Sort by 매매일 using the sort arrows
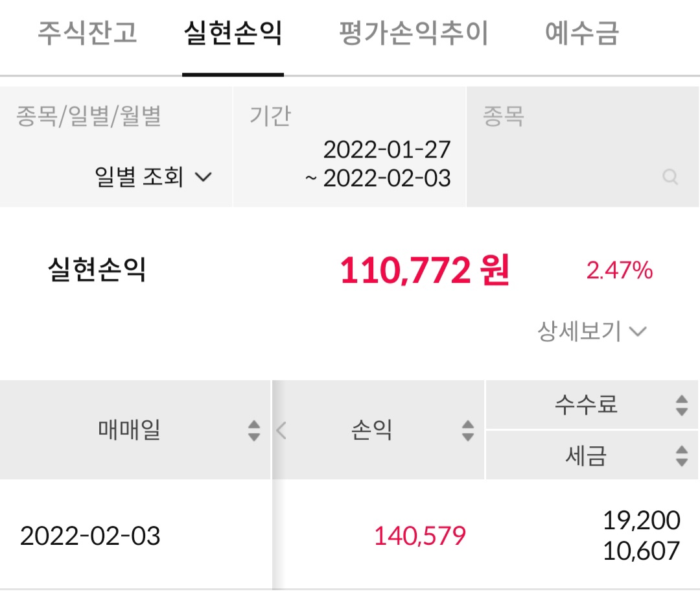The width and height of the screenshot is (700, 598). (254, 431)
